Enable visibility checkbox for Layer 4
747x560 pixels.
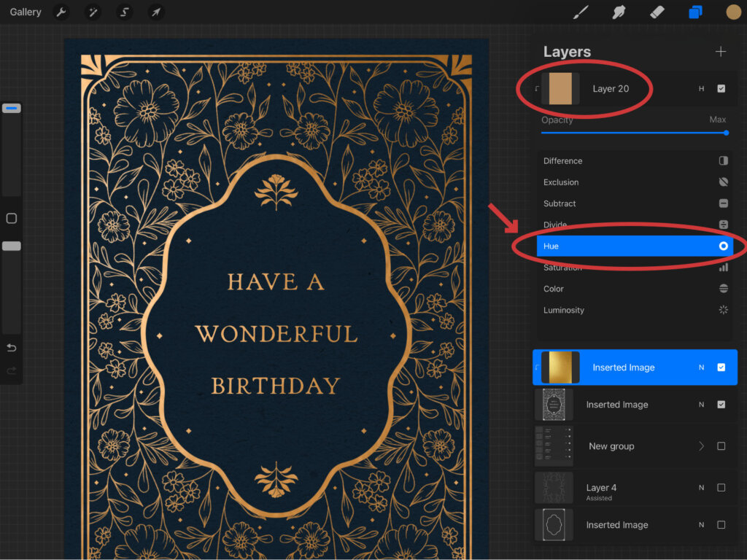[x=721, y=488]
